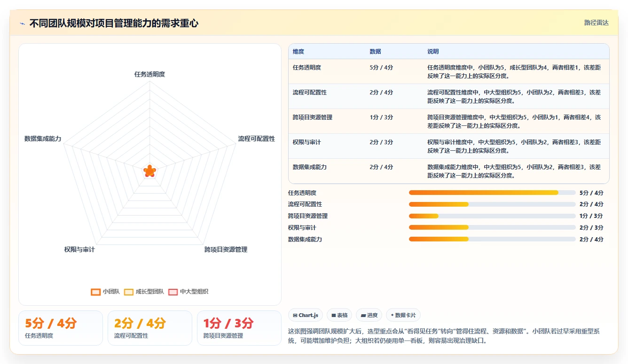Click the 流程可配置性 progress bar
This screenshot has width=628, height=364.
(x=492, y=204)
